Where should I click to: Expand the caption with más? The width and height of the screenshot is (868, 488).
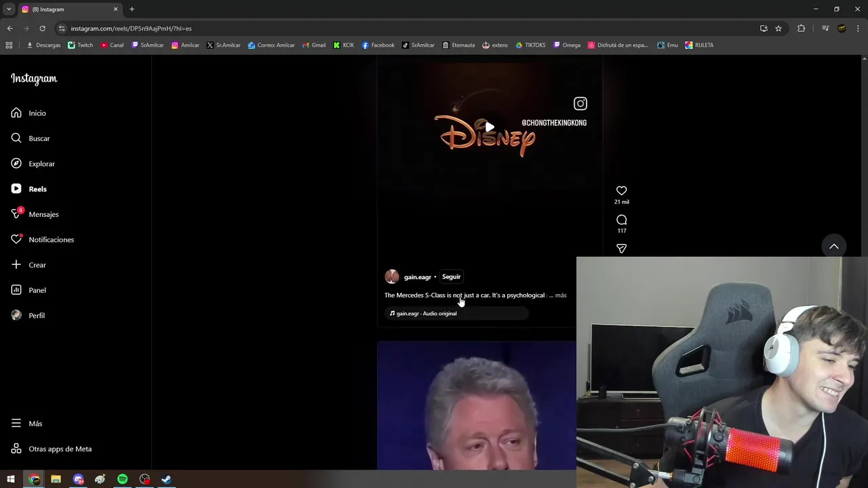coord(561,296)
